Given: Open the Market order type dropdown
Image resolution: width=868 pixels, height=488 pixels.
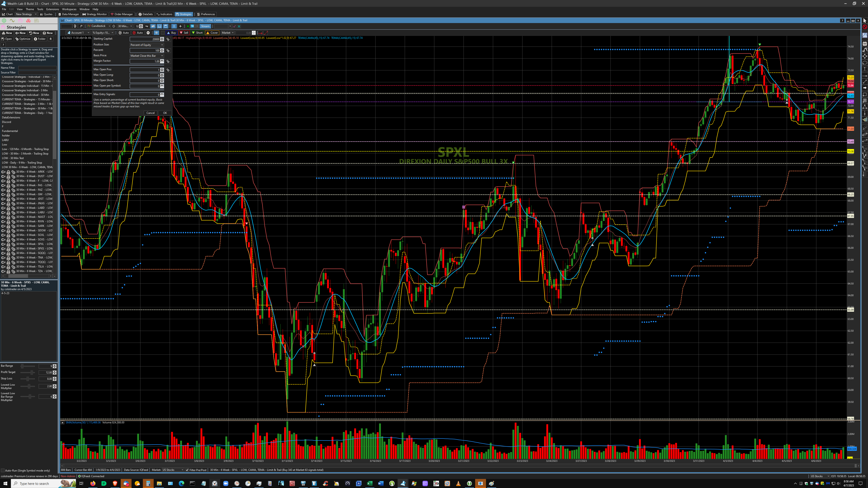Looking at the screenshot, I should tap(228, 33).
